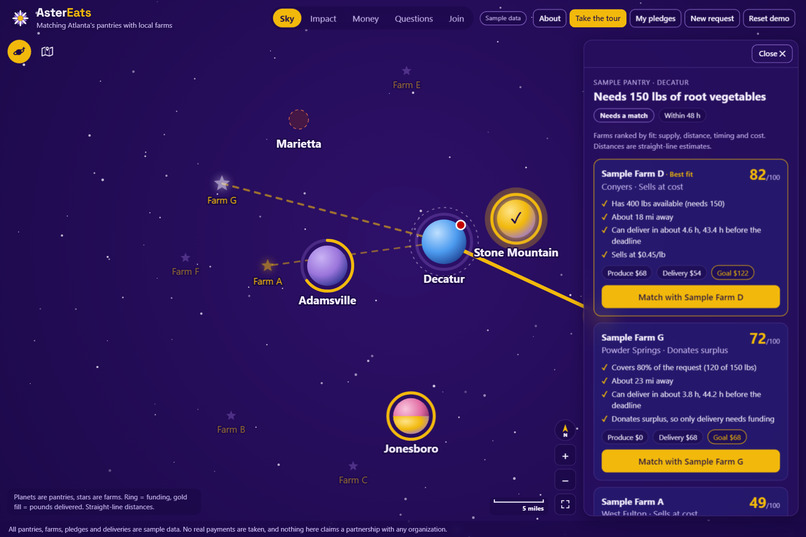
Task: Select the Sample Farm A card heading
Action: tap(632, 502)
